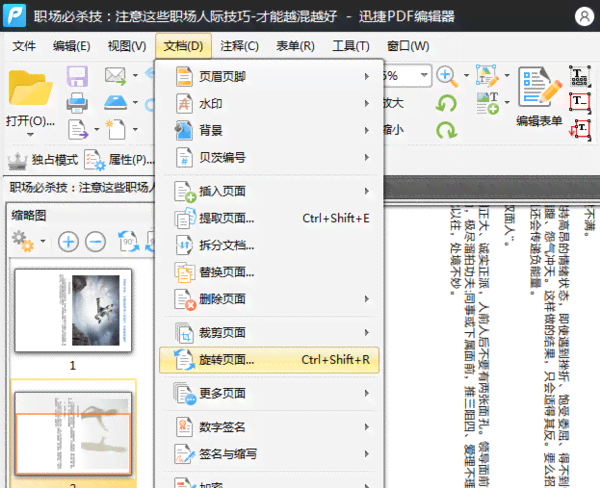Toggle 独占模式 exclusive mode
600x488 pixels.
(43, 160)
